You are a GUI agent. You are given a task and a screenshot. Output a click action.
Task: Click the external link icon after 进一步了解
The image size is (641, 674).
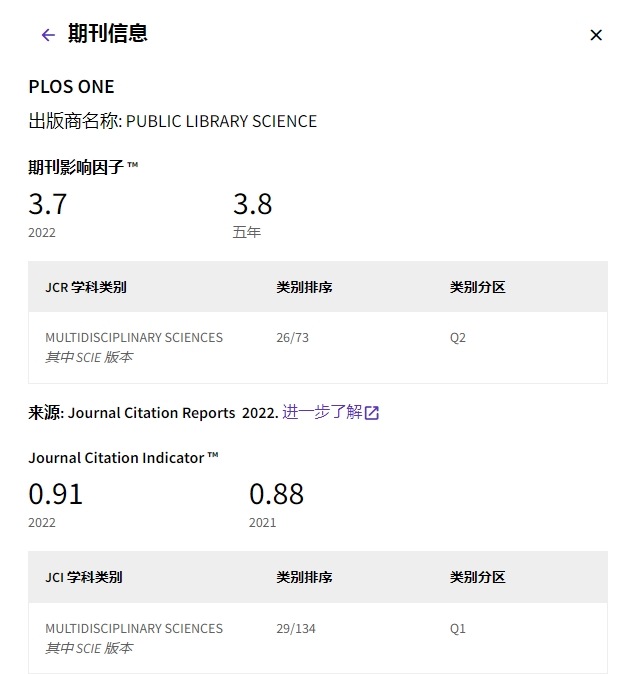(372, 413)
